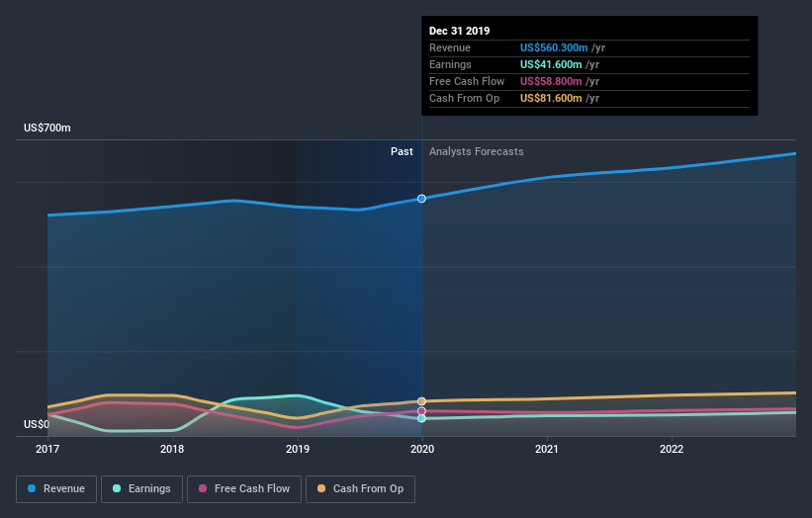Screen dimensions: 812x518
Task: Click the teal dot in Earnings legend
Action: tap(117, 488)
